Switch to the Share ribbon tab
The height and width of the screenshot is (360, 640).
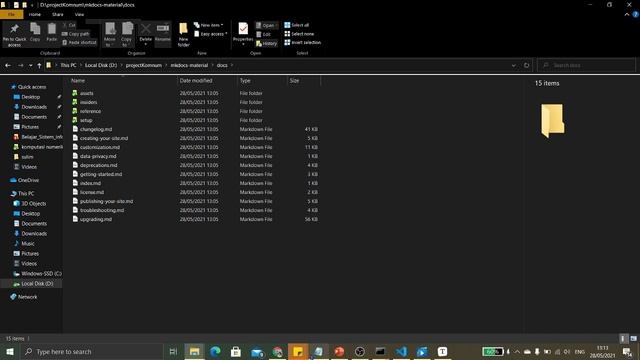tap(58, 14)
